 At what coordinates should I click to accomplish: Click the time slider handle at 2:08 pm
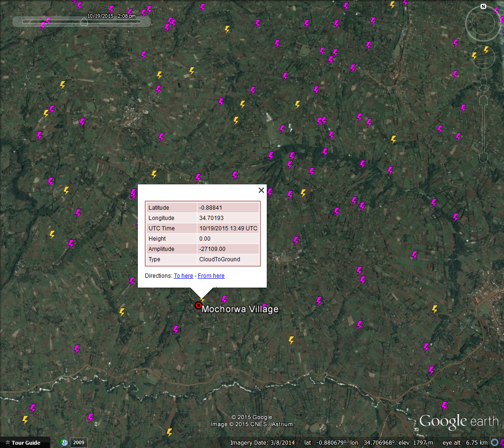84,22
